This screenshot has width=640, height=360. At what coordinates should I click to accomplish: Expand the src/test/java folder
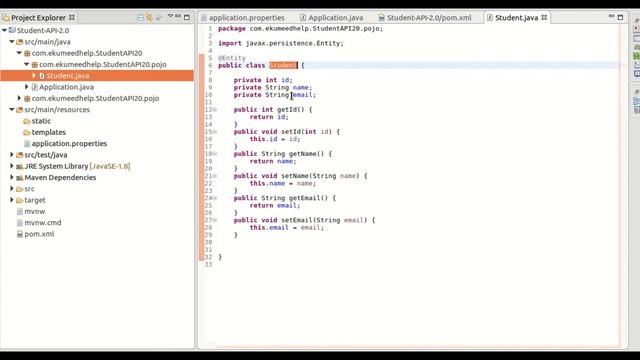(x=12, y=155)
